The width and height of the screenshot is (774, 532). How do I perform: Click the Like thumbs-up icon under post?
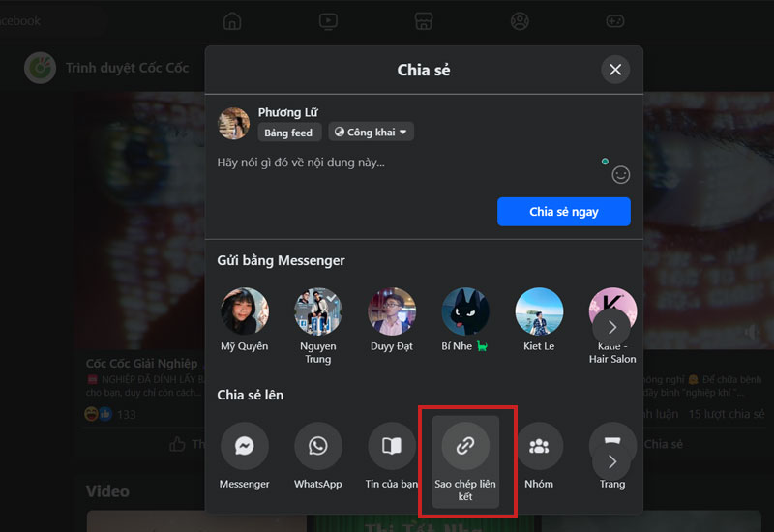[x=177, y=444]
